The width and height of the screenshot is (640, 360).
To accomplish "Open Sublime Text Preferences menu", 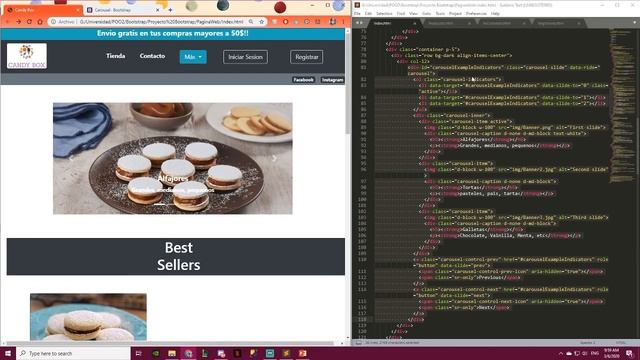I will tap(476, 13).
